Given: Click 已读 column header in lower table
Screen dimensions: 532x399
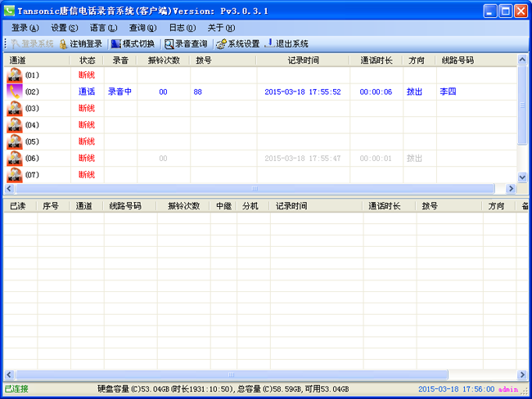Looking at the screenshot, I should coord(18,206).
